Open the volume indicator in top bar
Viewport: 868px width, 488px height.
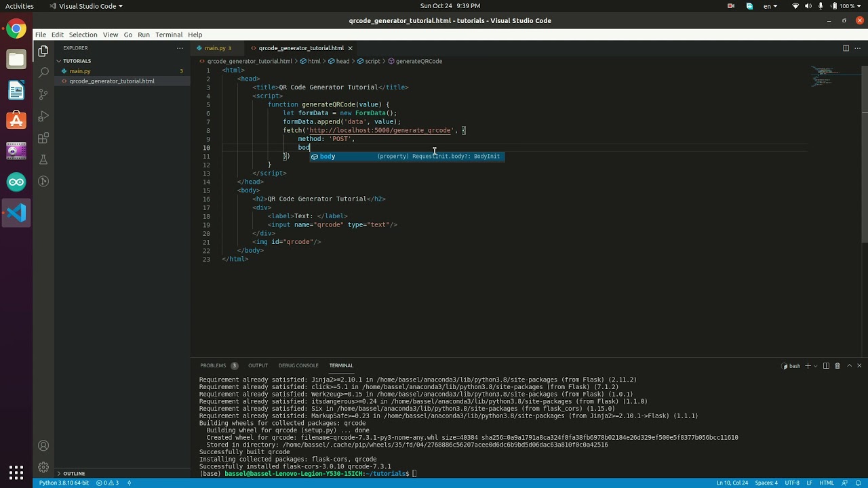click(808, 6)
